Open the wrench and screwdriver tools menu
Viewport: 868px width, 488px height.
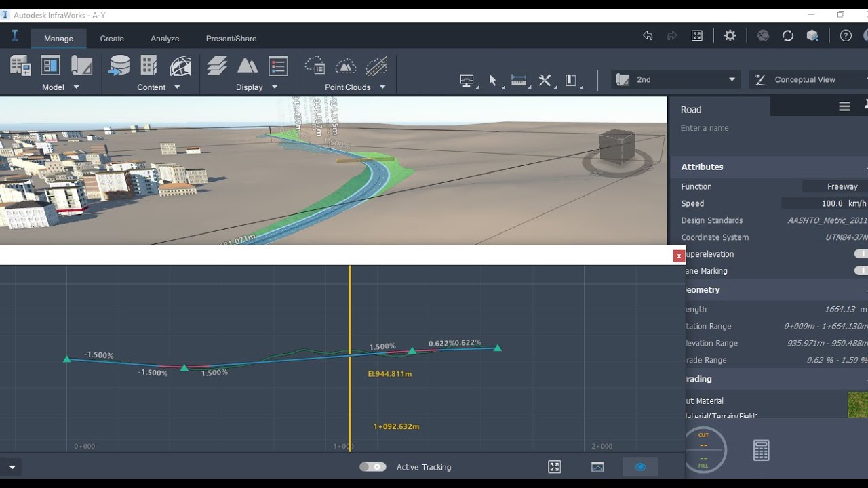(545, 81)
